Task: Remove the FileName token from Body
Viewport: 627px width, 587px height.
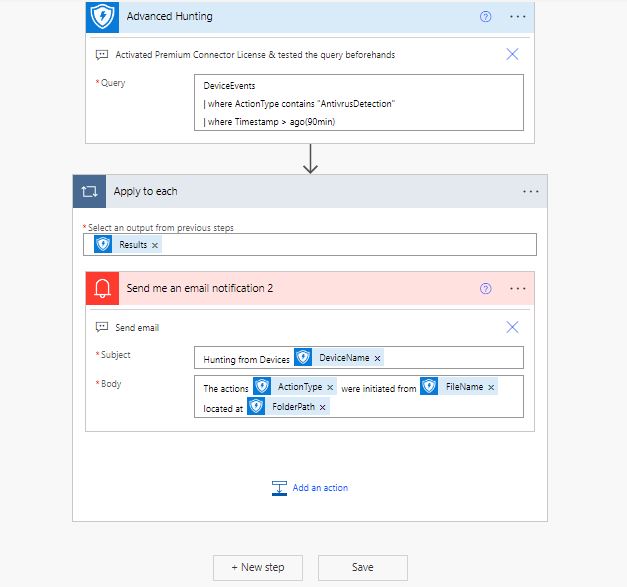Action: (x=491, y=387)
